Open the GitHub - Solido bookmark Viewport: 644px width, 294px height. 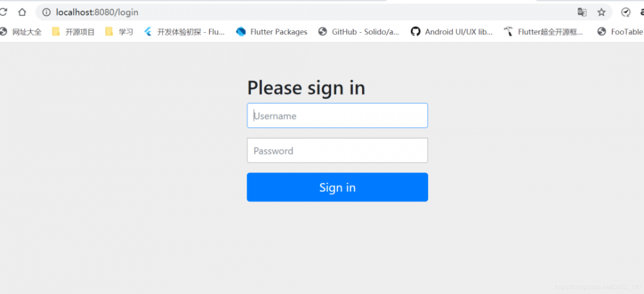click(x=359, y=32)
